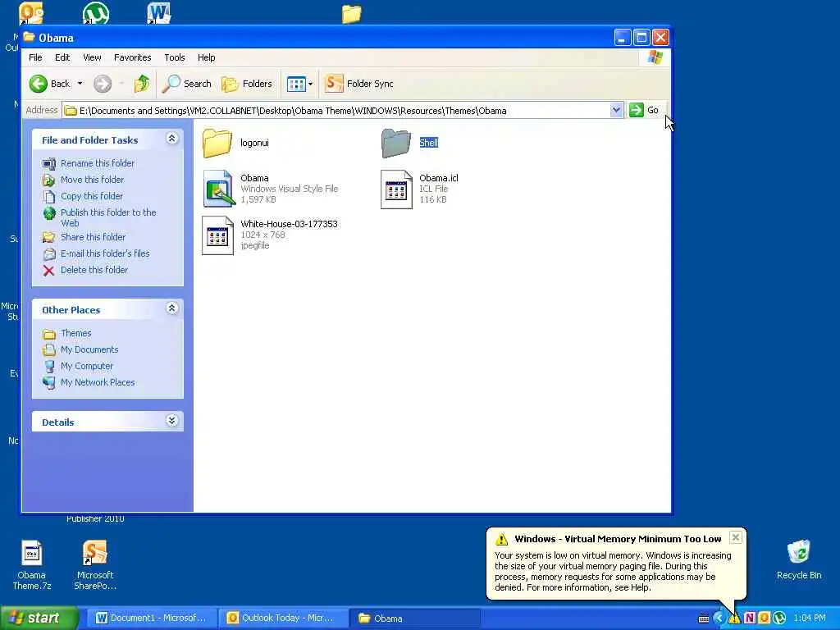Open the View menu
The height and width of the screenshot is (630, 840).
[x=92, y=57]
